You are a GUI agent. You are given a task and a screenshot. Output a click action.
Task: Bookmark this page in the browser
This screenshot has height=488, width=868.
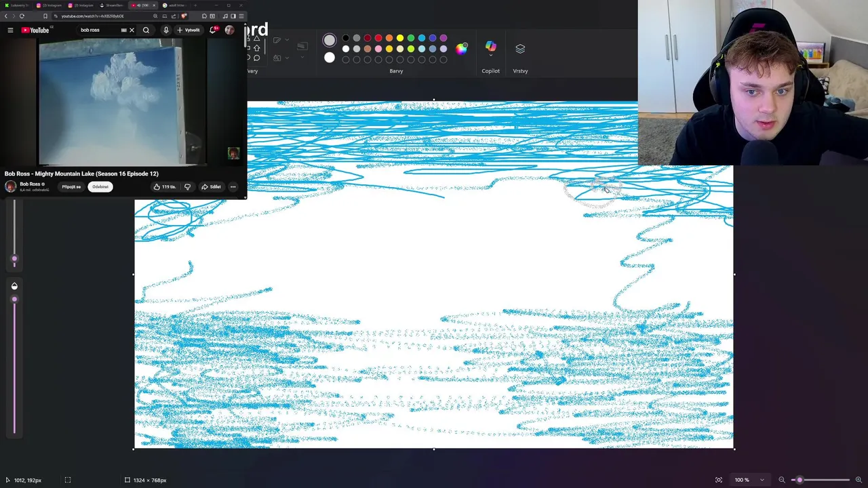45,16
